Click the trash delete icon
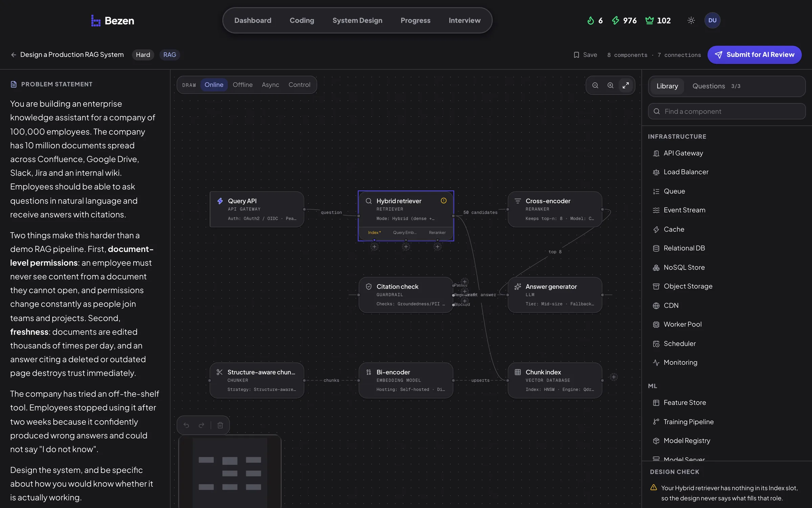Screen dimensions: 812x508 coord(220,425)
